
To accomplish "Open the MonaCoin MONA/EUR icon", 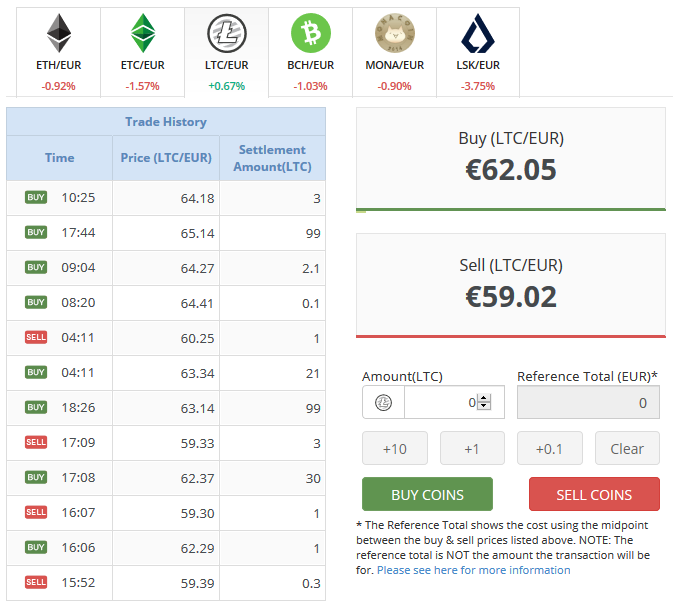I will click(394, 33).
